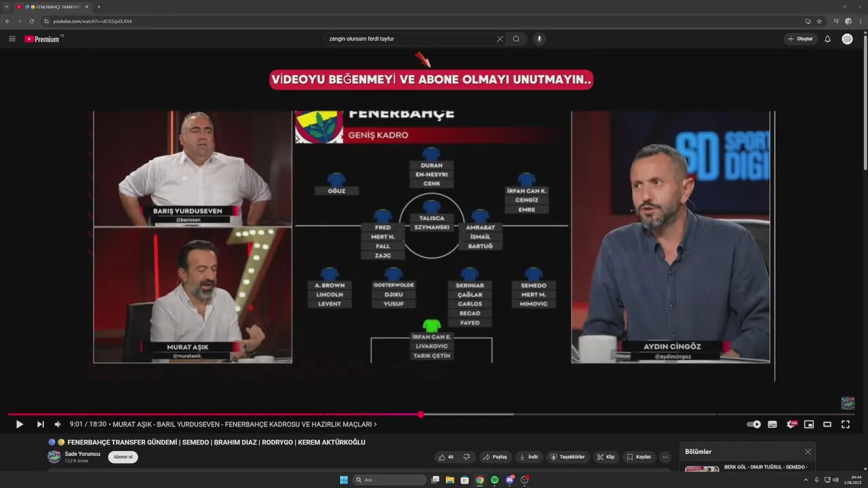This screenshot has height=488, width=868.
Task: Toggle autoplay switch in player
Action: [x=753, y=424]
